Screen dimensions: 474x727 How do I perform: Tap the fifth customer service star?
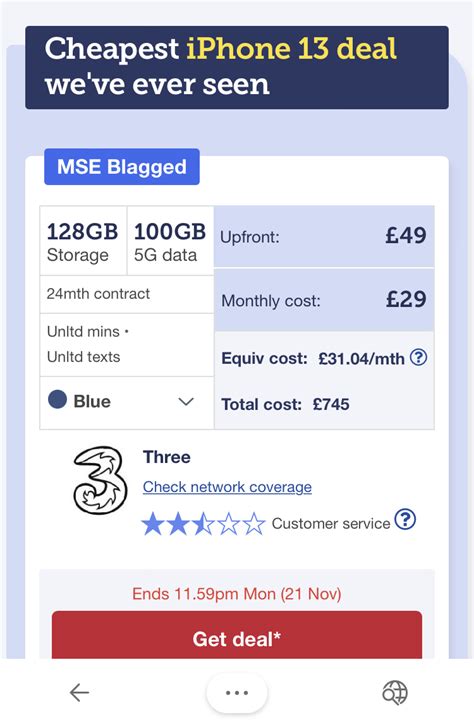click(254, 523)
